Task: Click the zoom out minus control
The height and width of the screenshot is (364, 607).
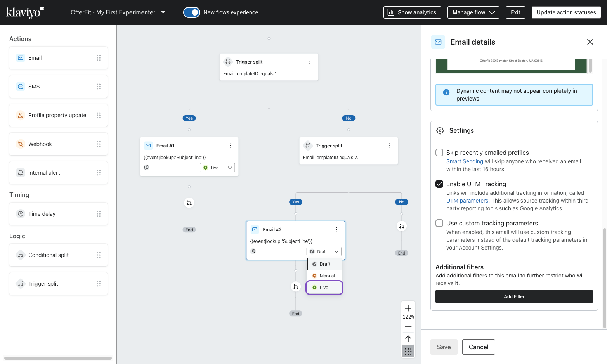Action: click(408, 326)
